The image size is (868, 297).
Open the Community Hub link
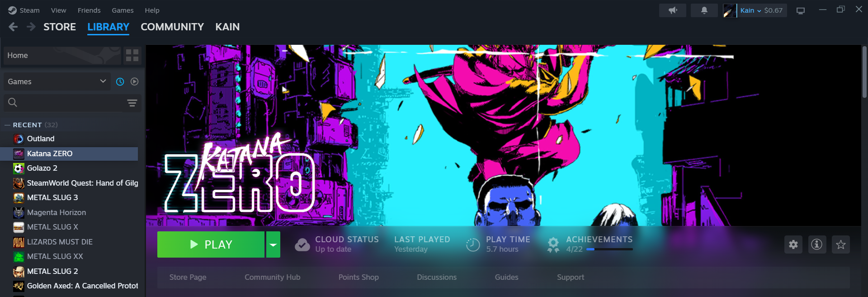273,277
